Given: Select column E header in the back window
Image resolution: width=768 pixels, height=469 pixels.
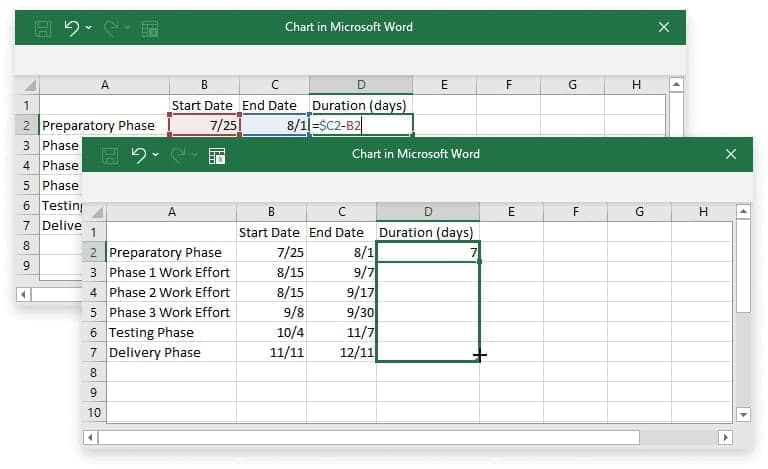Looking at the screenshot, I should pyautogui.click(x=444, y=85).
